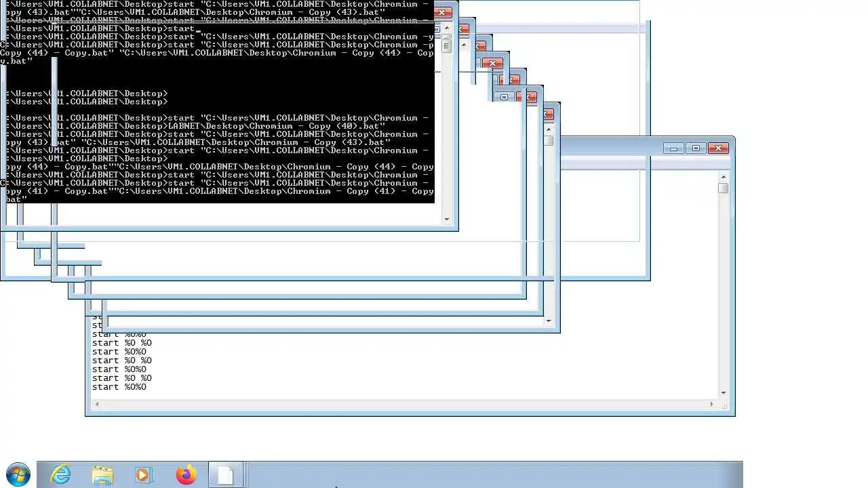The width and height of the screenshot is (868, 488).
Task: Click Notepad's vertical scroll thumb
Action: pyautogui.click(x=723, y=188)
